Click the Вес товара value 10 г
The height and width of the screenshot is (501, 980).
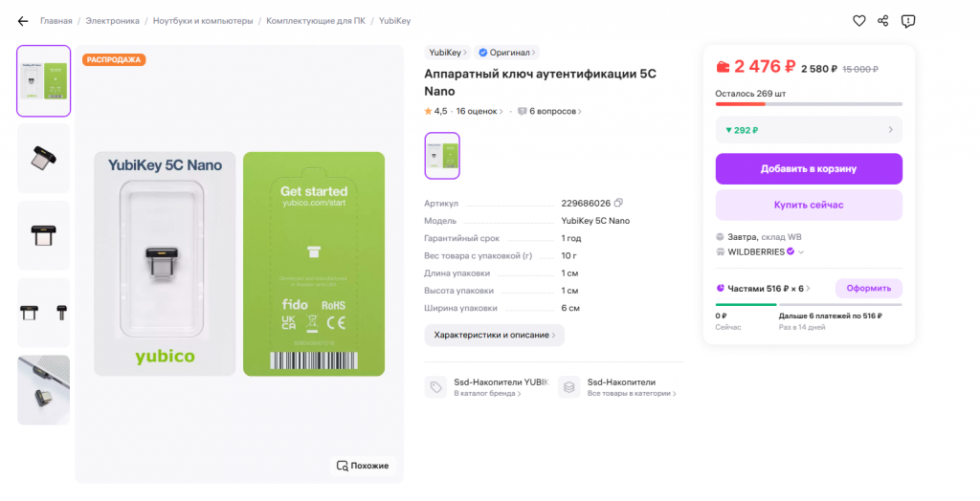[568, 255]
